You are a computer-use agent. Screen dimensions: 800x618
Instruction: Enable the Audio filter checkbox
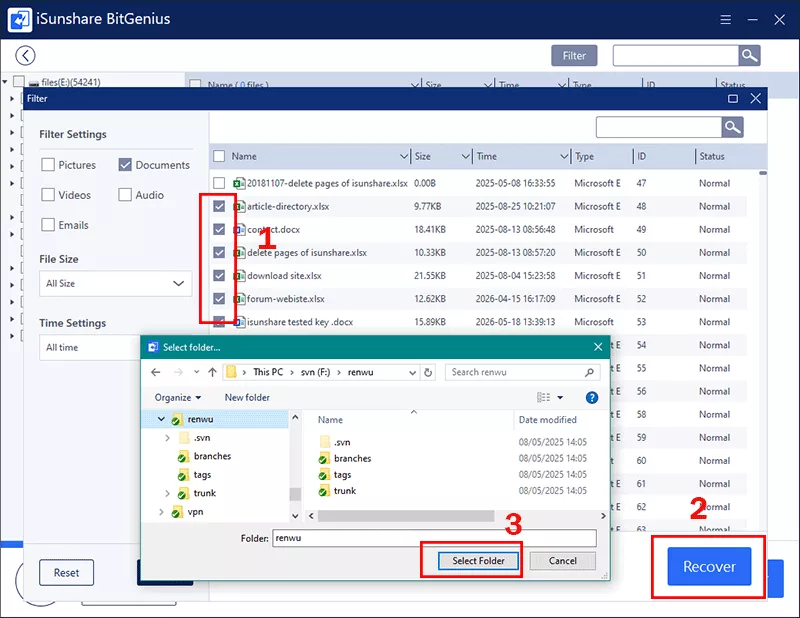[x=125, y=194]
